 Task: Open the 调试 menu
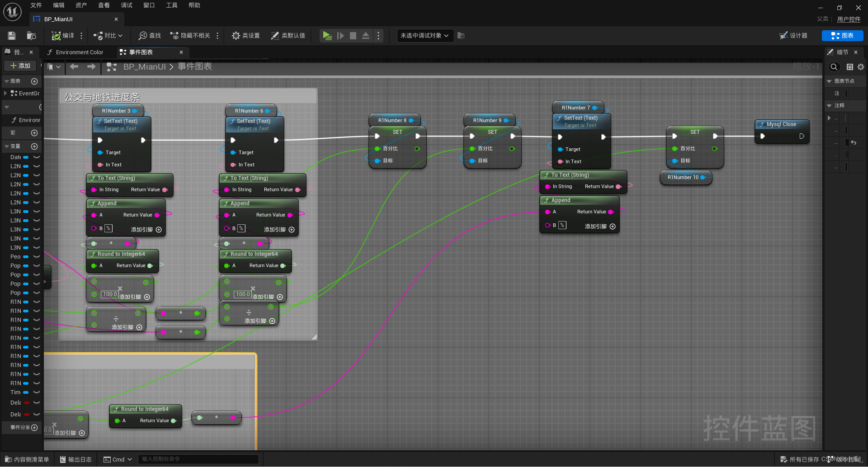tap(127, 5)
